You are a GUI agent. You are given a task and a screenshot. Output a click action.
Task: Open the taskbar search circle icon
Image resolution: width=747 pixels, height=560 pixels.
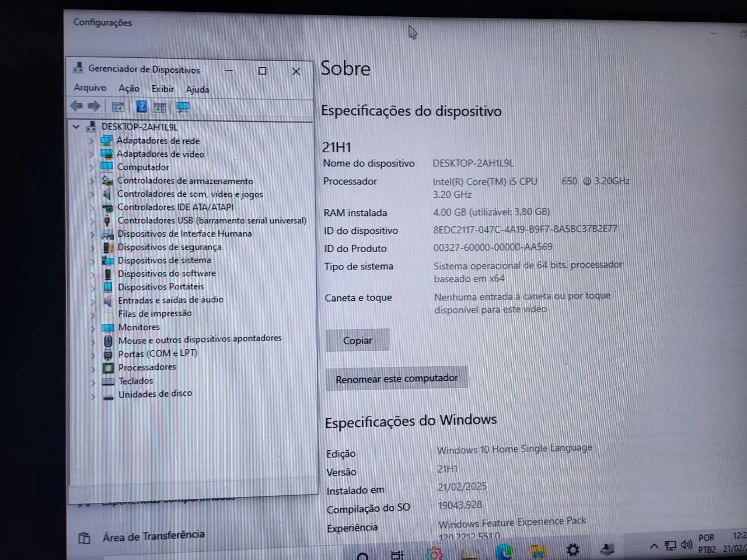362,555
